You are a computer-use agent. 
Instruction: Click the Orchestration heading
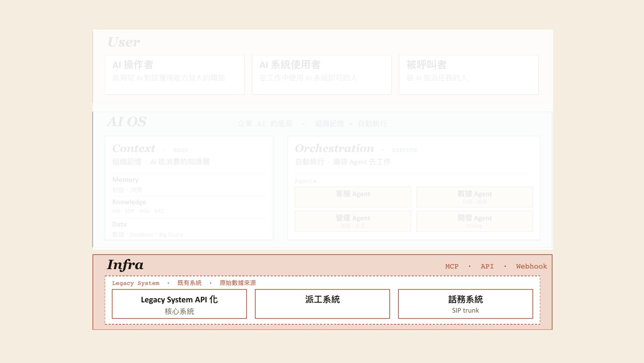click(334, 149)
